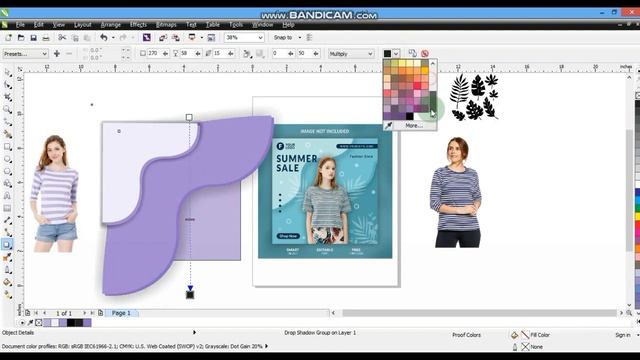This screenshot has height=360, width=640.
Task: Open the File menu
Action: click(x=20, y=24)
